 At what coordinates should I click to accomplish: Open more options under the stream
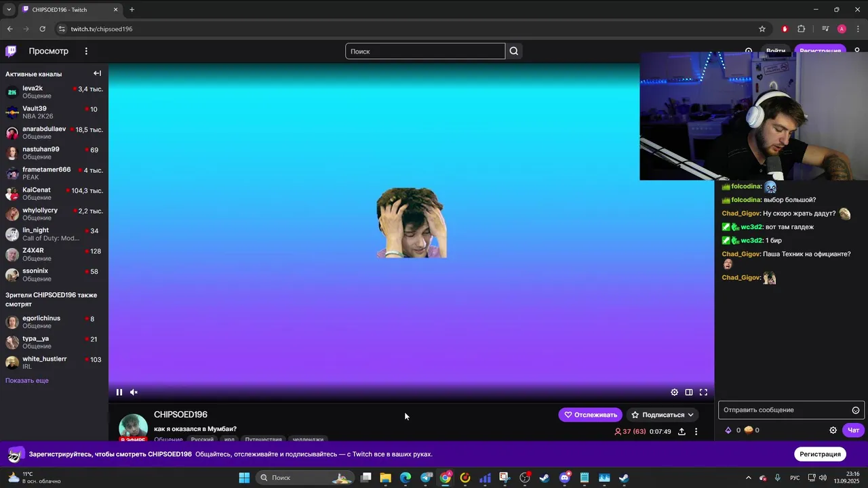pos(696,432)
